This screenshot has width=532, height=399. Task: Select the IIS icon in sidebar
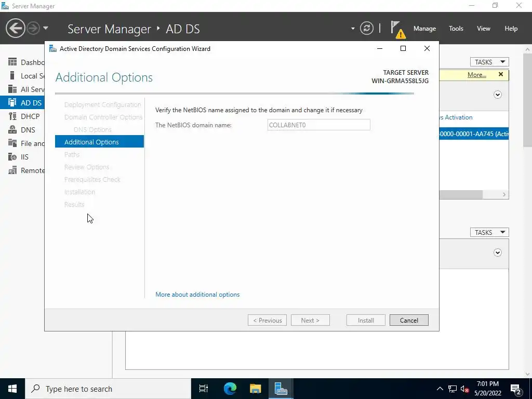[x=12, y=157]
